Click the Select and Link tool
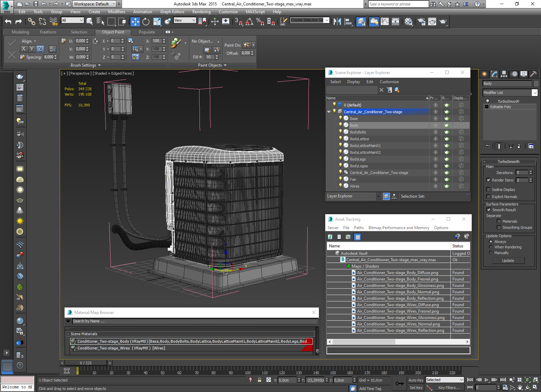 tap(31, 22)
